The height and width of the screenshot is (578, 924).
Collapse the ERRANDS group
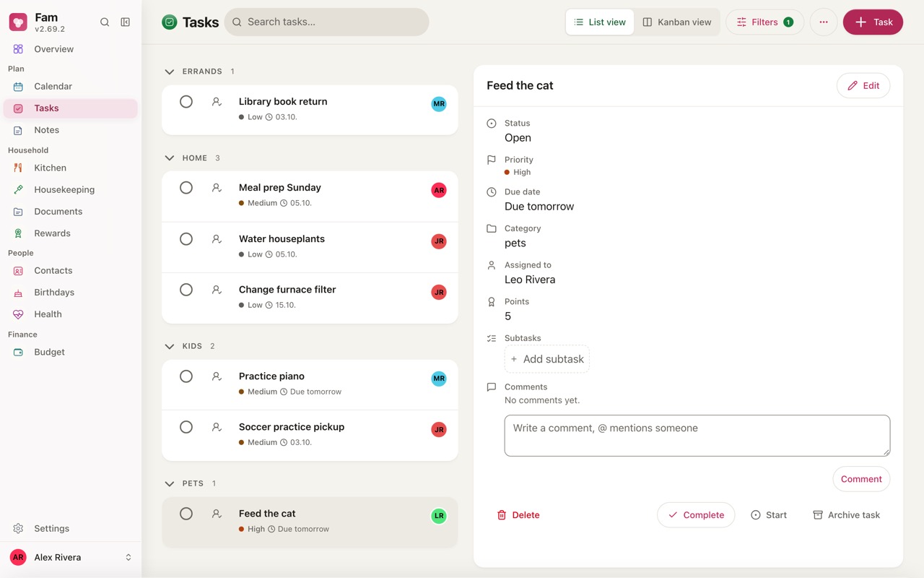pyautogui.click(x=170, y=72)
